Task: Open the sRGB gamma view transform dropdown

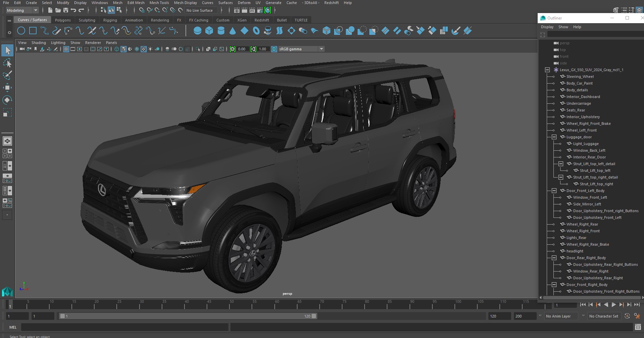Action: (301, 49)
